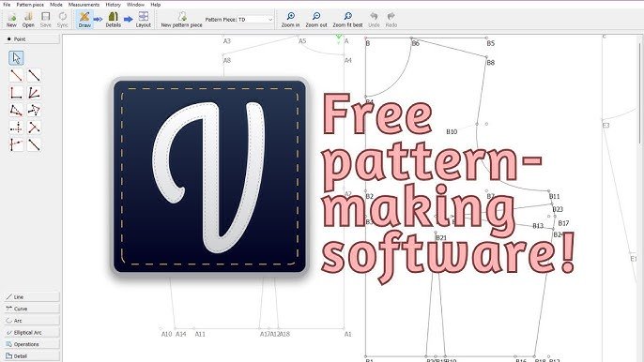The image size is (644, 362).
Task: Click point label A5 on the canvas
Action: point(302,41)
